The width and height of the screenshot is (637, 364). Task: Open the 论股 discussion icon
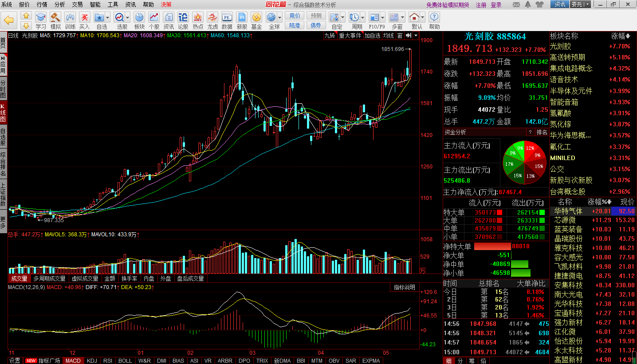click(x=183, y=17)
